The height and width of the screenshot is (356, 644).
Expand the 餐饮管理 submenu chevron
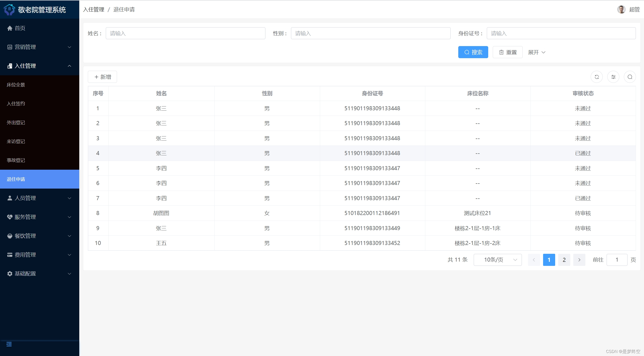(70, 236)
